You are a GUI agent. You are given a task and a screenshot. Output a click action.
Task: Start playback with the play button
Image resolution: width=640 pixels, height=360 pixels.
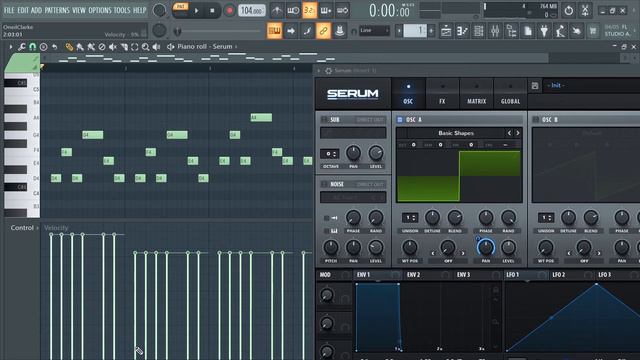pyautogui.click(x=196, y=11)
